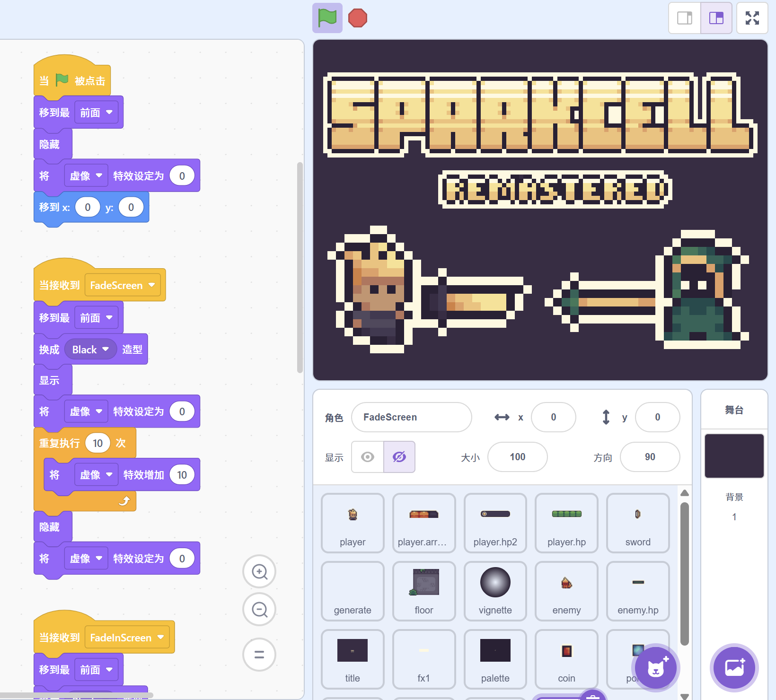This screenshot has height=700, width=776.
Task: Open effect dropdown in the last FadeScreen block
Action: coord(86,559)
